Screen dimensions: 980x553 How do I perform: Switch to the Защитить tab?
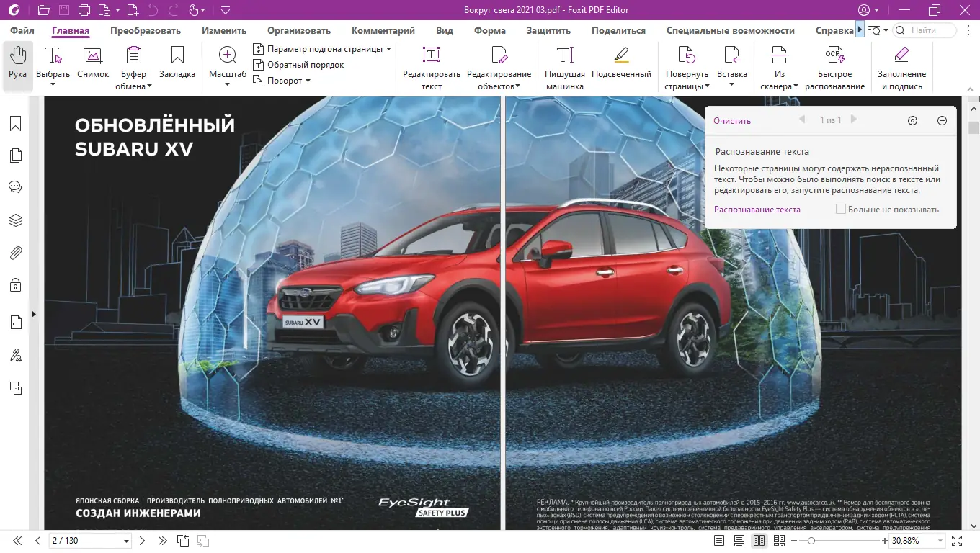[548, 30]
